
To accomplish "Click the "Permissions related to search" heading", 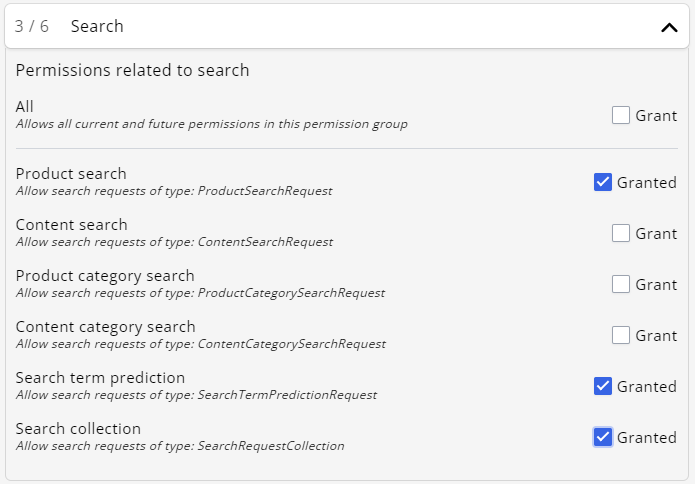I will pos(132,70).
